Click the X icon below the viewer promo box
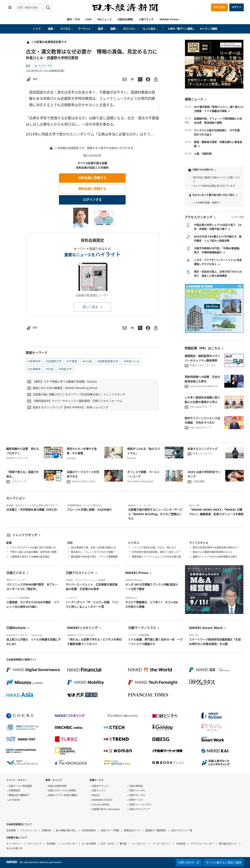The image size is (250, 868). 140,328
